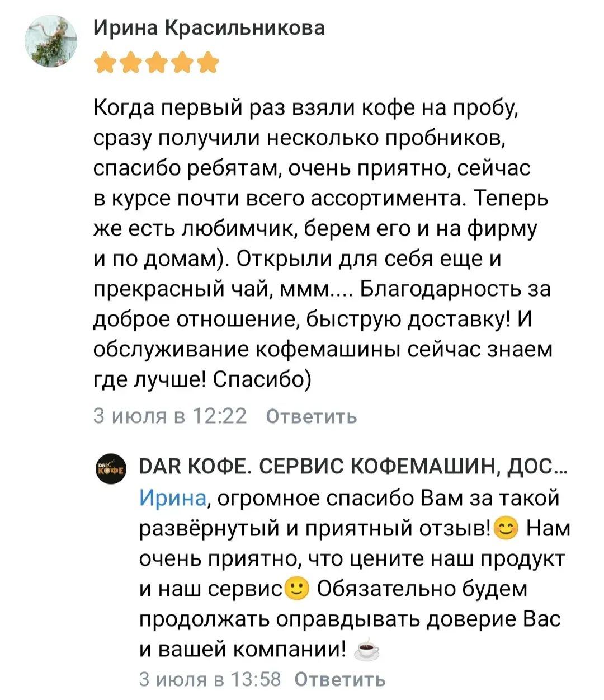Click the coffee cup emoji
Image resolution: width=604 pixels, height=700 pixels.
click(x=367, y=650)
